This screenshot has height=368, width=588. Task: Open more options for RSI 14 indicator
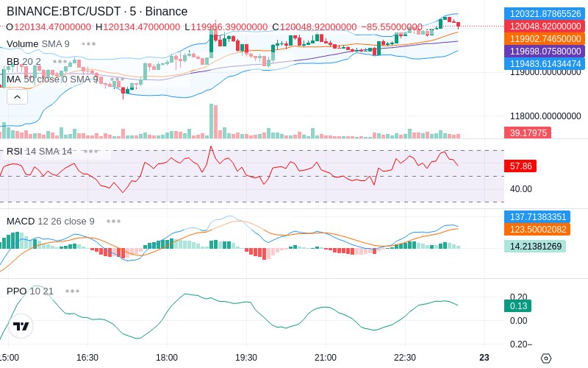[x=90, y=152]
